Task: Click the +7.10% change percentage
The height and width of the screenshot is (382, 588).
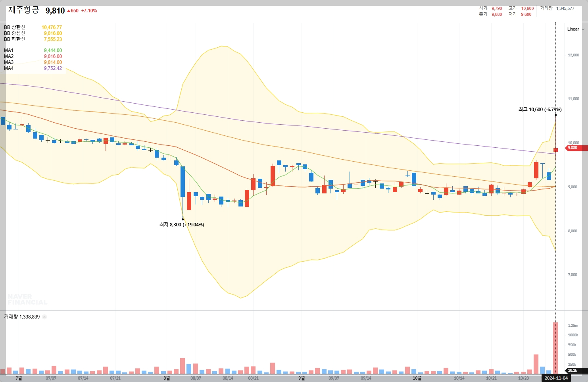Action: (x=89, y=11)
